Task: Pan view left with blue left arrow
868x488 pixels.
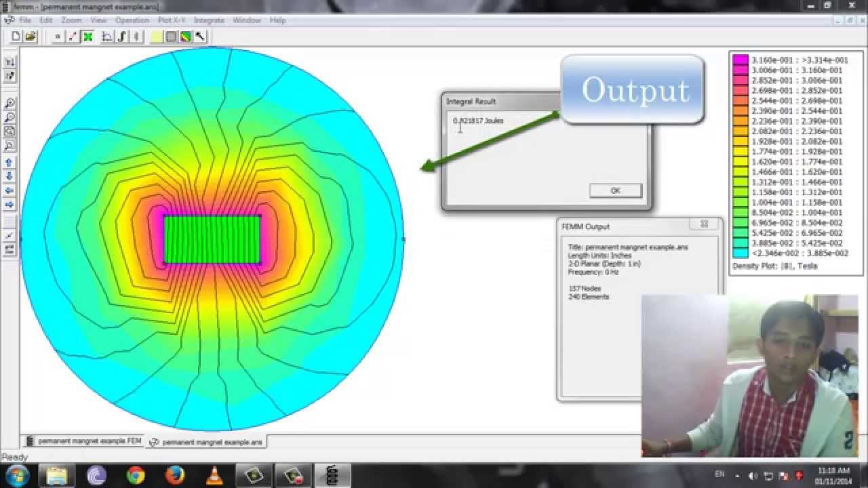Action: click(10, 190)
